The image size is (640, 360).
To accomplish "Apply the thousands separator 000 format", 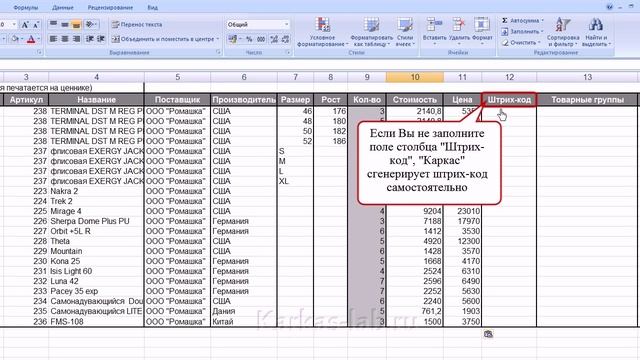I will (x=261, y=39).
